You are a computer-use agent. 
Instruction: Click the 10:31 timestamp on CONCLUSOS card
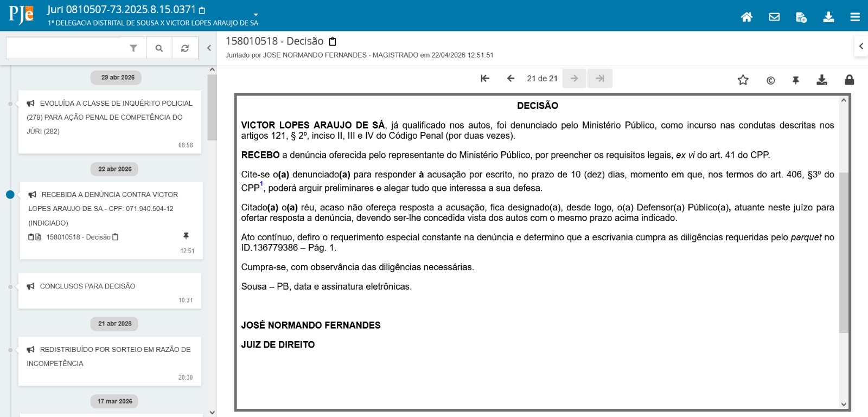[x=186, y=300]
